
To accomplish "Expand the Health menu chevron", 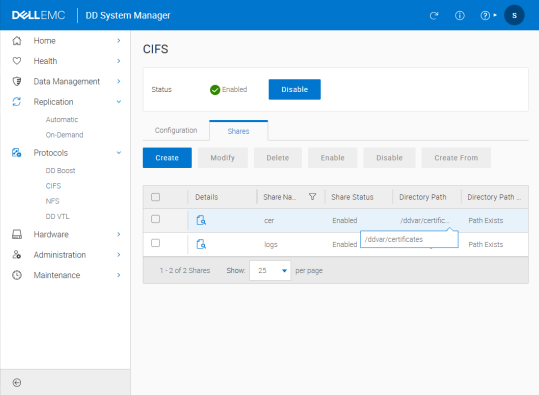I will (119, 61).
